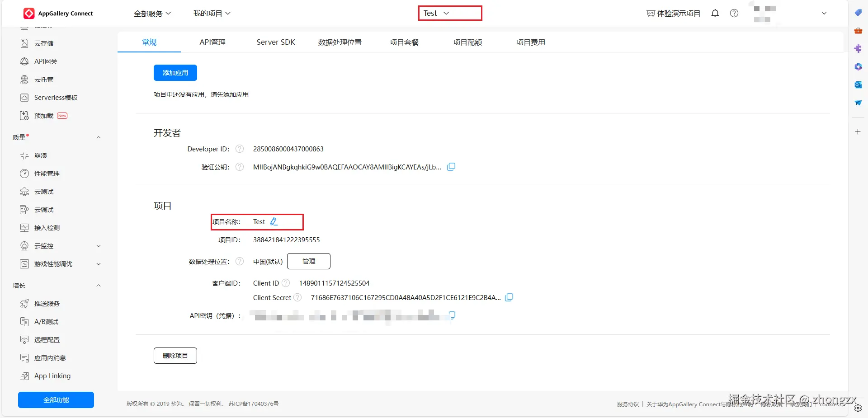The image size is (868, 418).
Task: Click the AppGallery Connect logo
Action: 58,14
